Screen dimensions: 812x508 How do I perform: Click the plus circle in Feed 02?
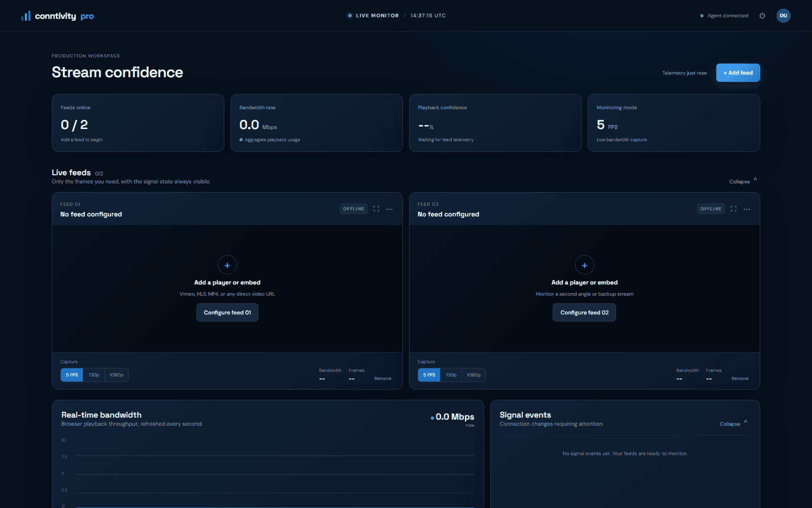(585, 265)
